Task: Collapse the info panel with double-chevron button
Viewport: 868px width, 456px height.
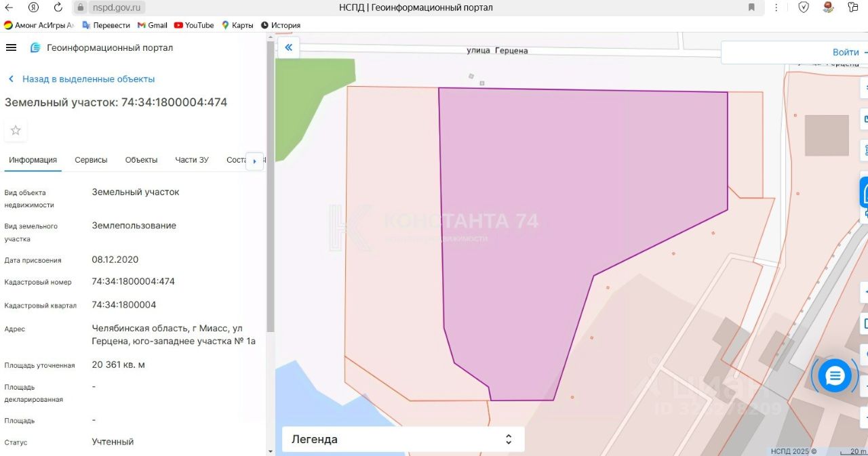Action: 288,47
